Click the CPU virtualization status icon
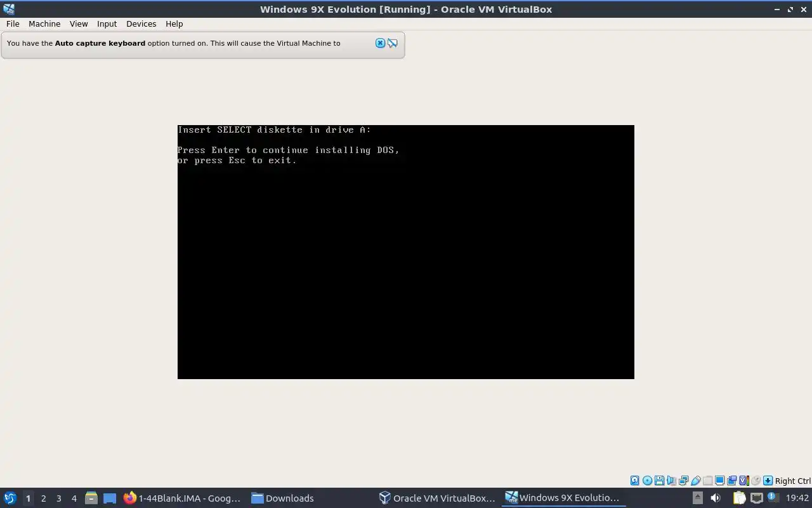Viewport: 812px width, 508px height. [743, 481]
